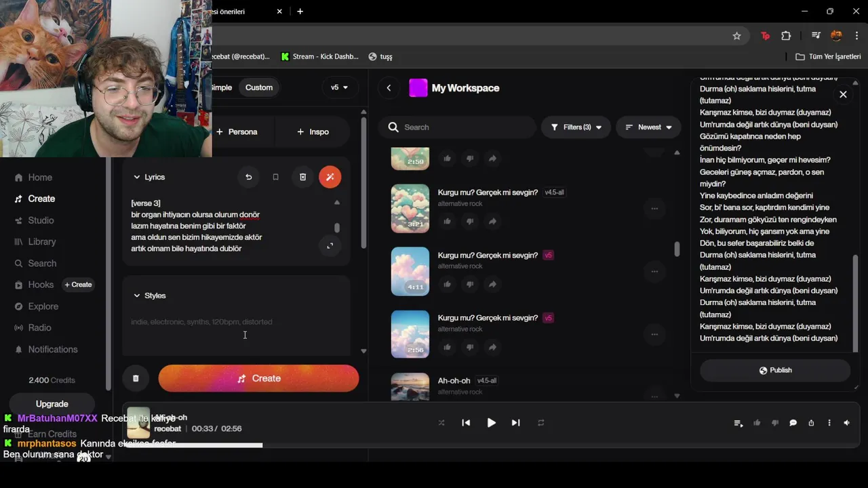Open the 'tuşş' bookmark
This screenshot has height=488, width=868.
tap(380, 57)
